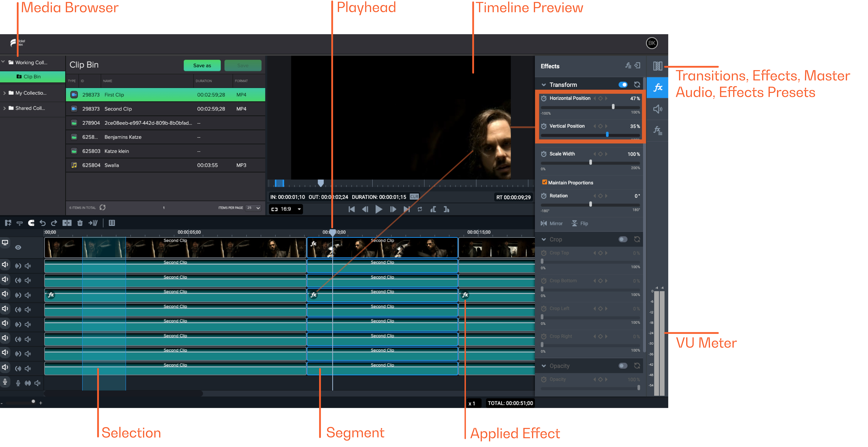Image resolution: width=868 pixels, height=447 pixels.
Task: Click the fx badge on the selected video segment
Action: (313, 244)
